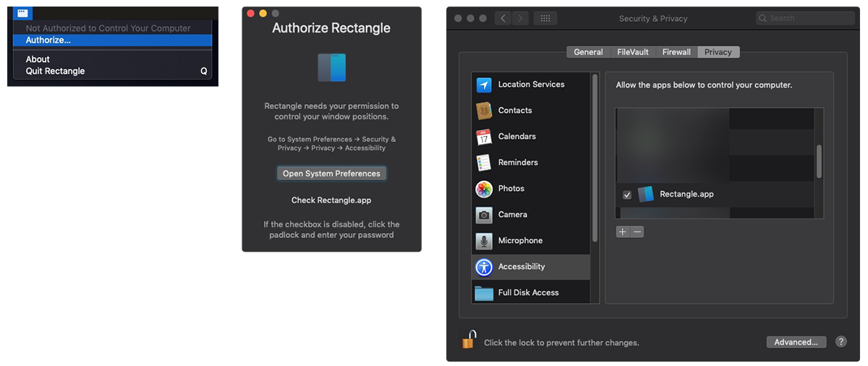
Task: Switch to the FileVault tab
Action: [x=633, y=52]
